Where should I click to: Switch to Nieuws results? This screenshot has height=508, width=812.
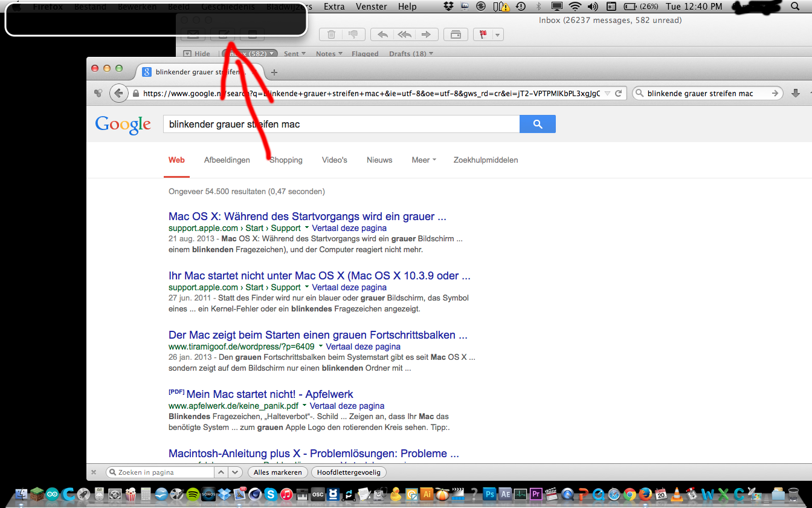pos(379,160)
